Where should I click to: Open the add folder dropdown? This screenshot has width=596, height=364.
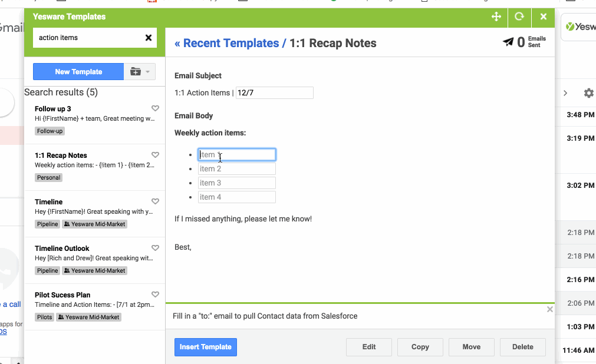pos(140,72)
